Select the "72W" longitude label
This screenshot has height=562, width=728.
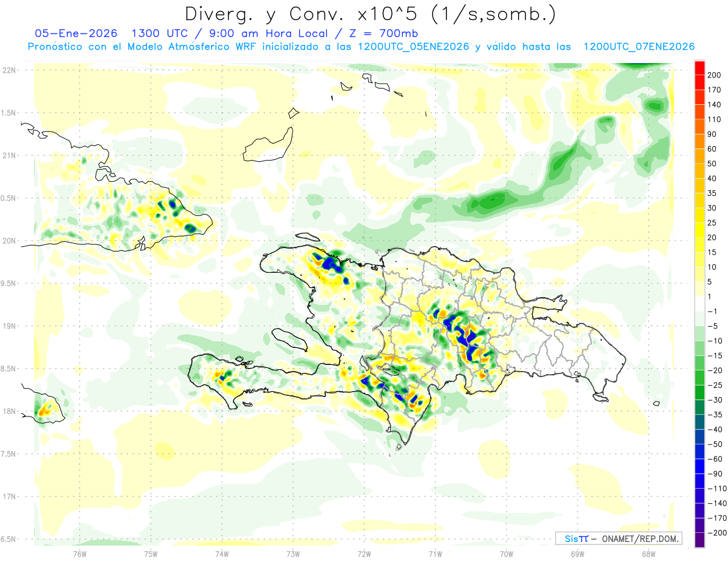pyautogui.click(x=364, y=554)
